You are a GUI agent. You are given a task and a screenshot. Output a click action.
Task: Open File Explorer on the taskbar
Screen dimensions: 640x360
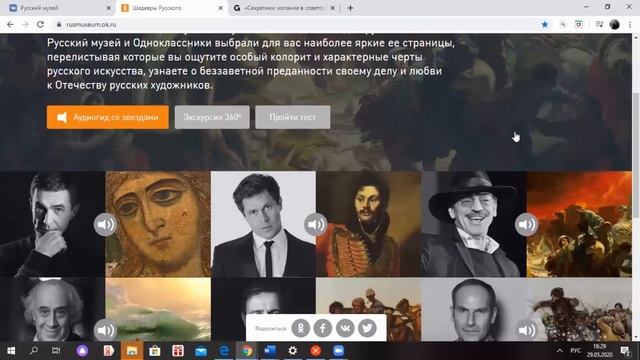coord(132,351)
